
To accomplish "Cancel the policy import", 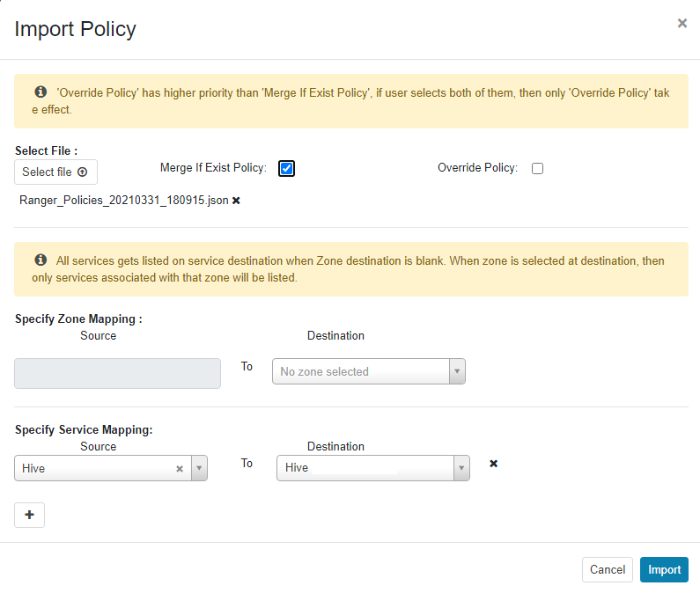I will click(607, 569).
